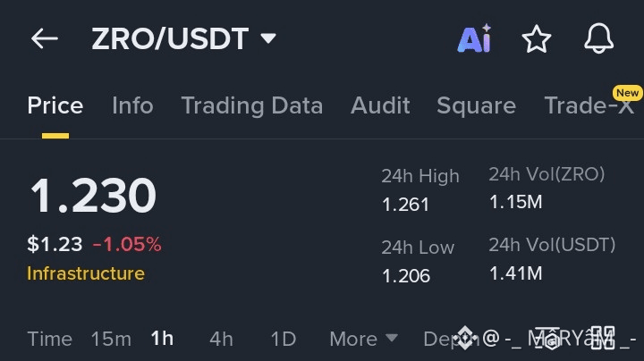Select the 1D chart interval
This screenshot has height=361, width=644.
(x=283, y=339)
